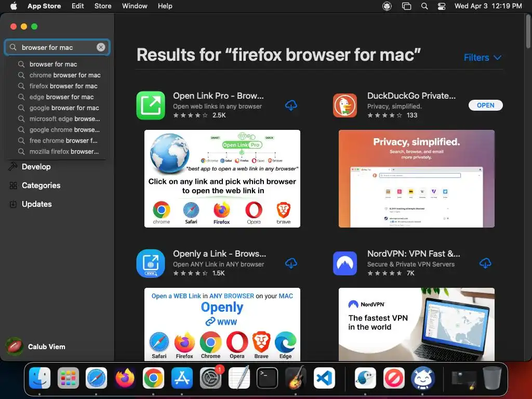The width and height of the screenshot is (532, 399).
Task: Click the Open Link Pro screenshot preview
Action: tap(222, 179)
